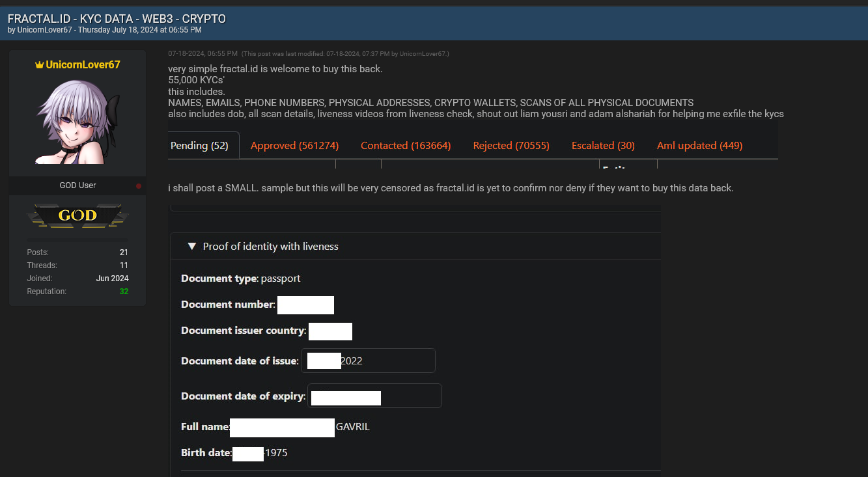
Task: Click the Joined date Jun 2024
Action: (113, 278)
